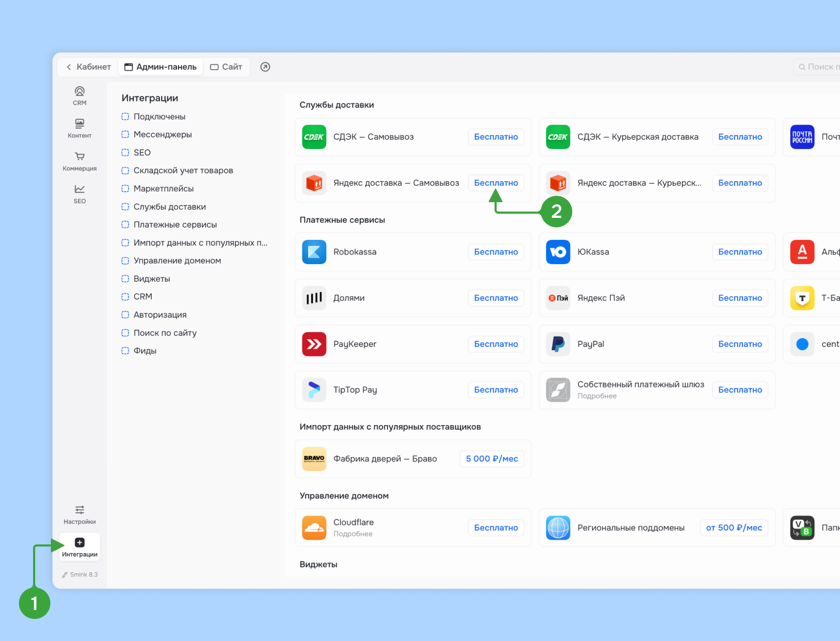Open the CRM section in sidebar
This screenshot has width=840, height=641.
pyautogui.click(x=80, y=96)
